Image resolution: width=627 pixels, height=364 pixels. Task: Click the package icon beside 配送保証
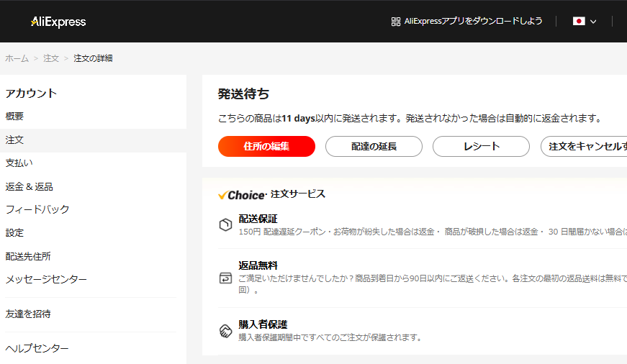tap(225, 224)
